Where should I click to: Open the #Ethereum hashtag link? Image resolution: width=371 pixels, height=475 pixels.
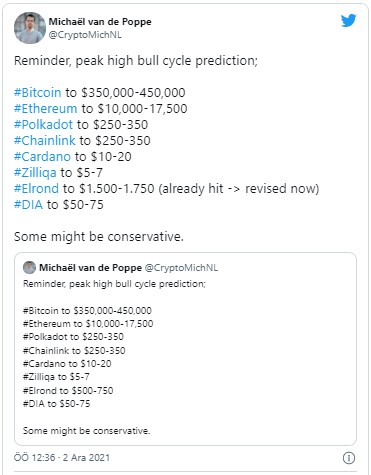(46, 108)
